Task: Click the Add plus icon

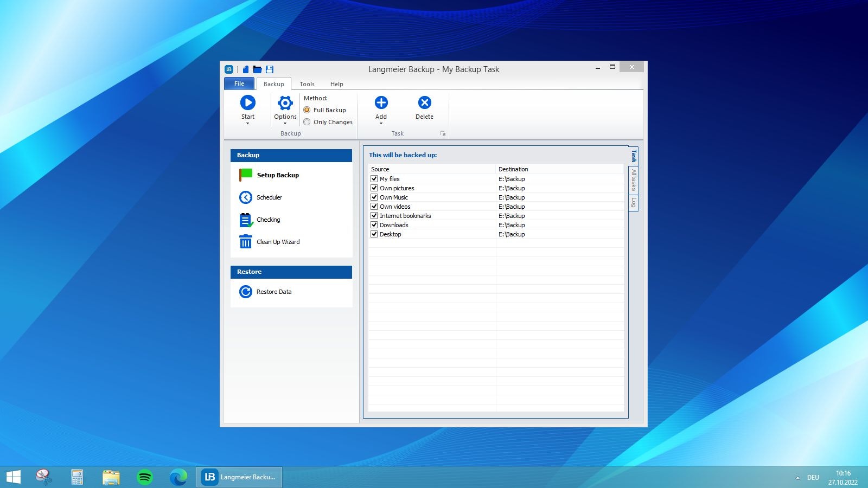Action: click(x=381, y=102)
